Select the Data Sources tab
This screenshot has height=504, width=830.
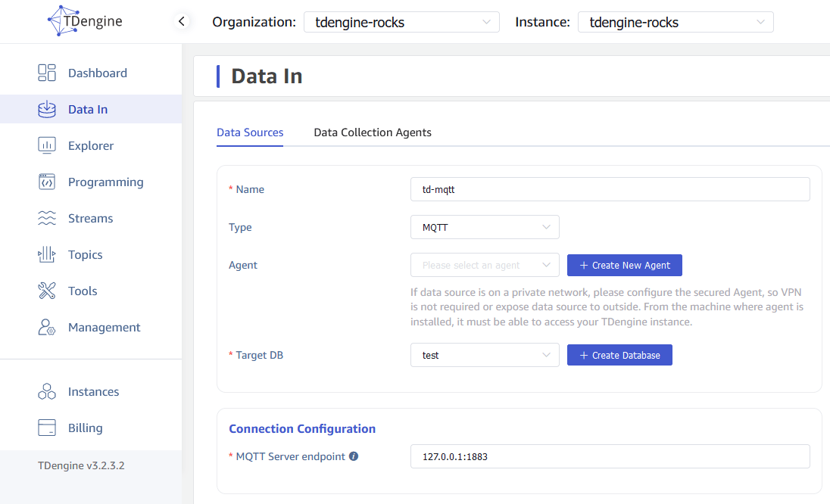coord(250,132)
